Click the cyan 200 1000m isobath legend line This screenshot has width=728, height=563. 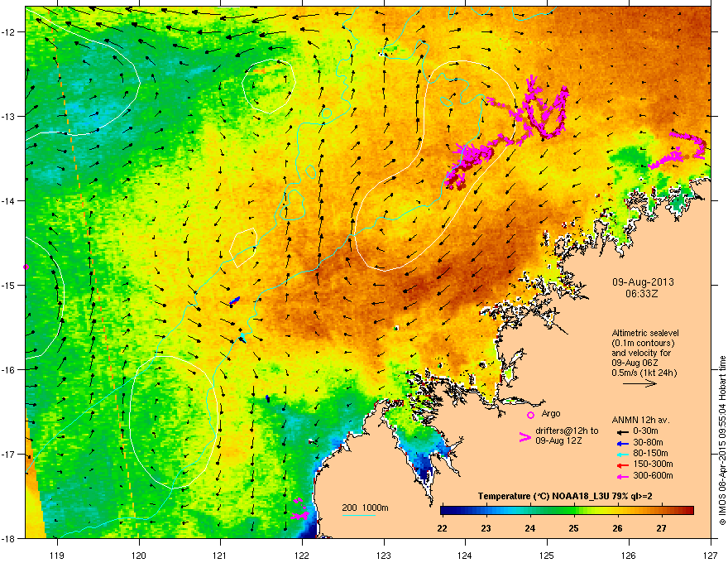358,515
